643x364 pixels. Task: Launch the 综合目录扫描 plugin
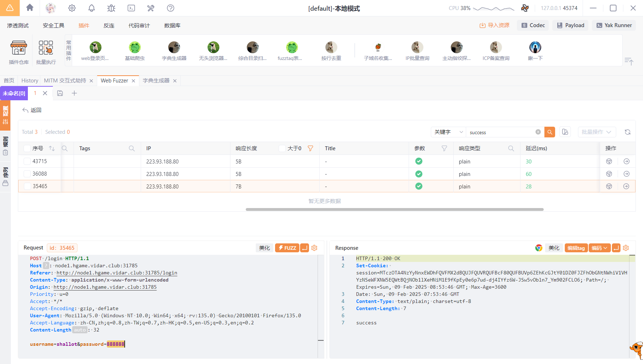(253, 51)
